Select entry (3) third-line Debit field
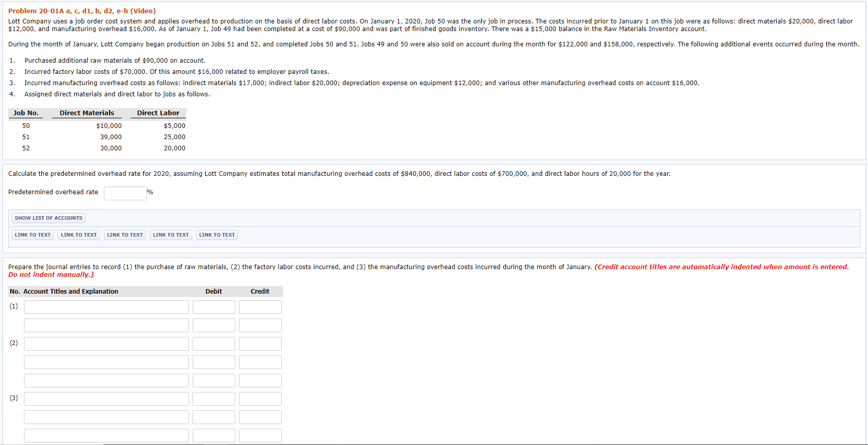Image resolution: width=868 pixels, height=445 pixels. (x=214, y=435)
